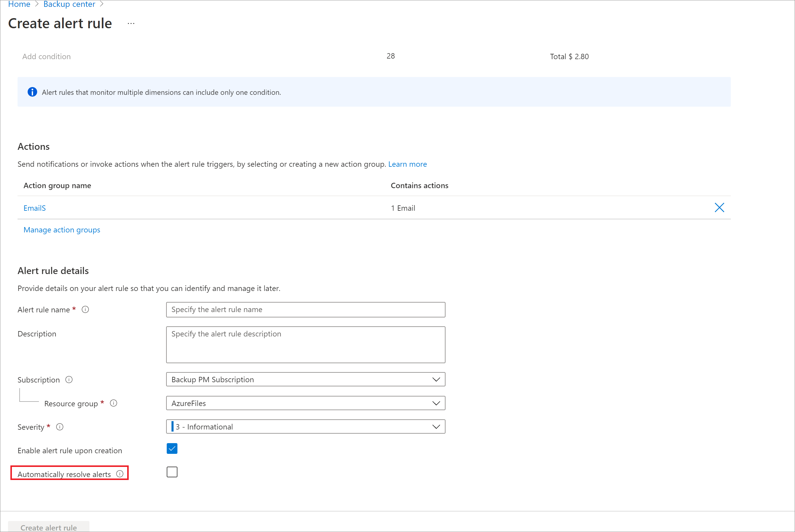Click the 'Manage action groups' link
Viewport: 795px width, 532px height.
coord(61,229)
